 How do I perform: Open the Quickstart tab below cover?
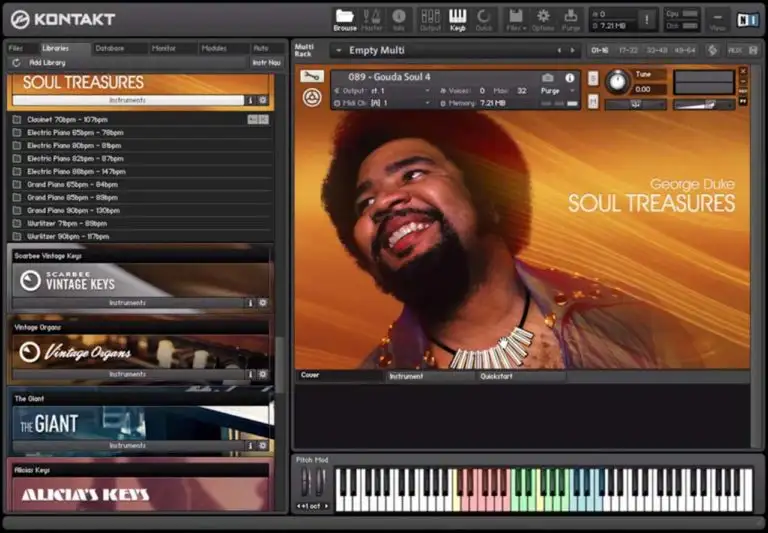coord(520,376)
